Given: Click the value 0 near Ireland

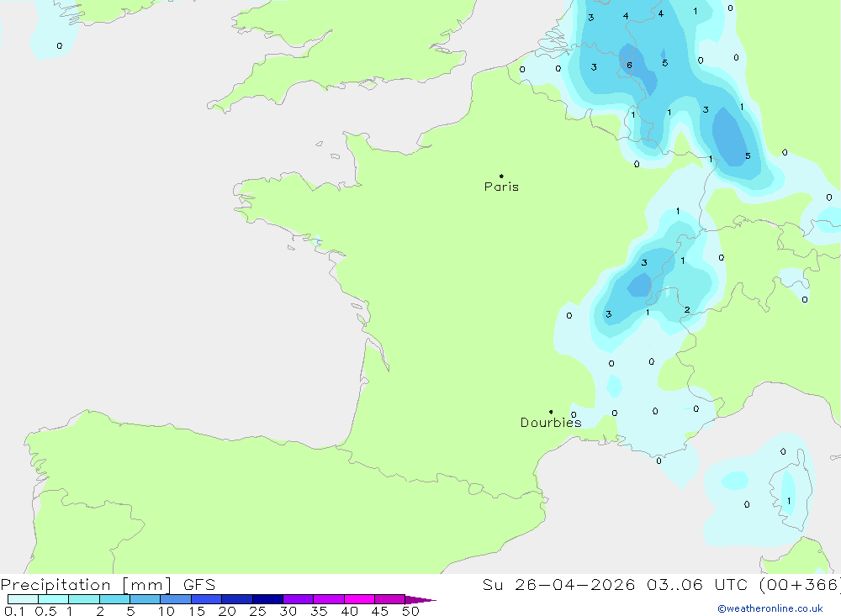Looking at the screenshot, I should 60,46.
